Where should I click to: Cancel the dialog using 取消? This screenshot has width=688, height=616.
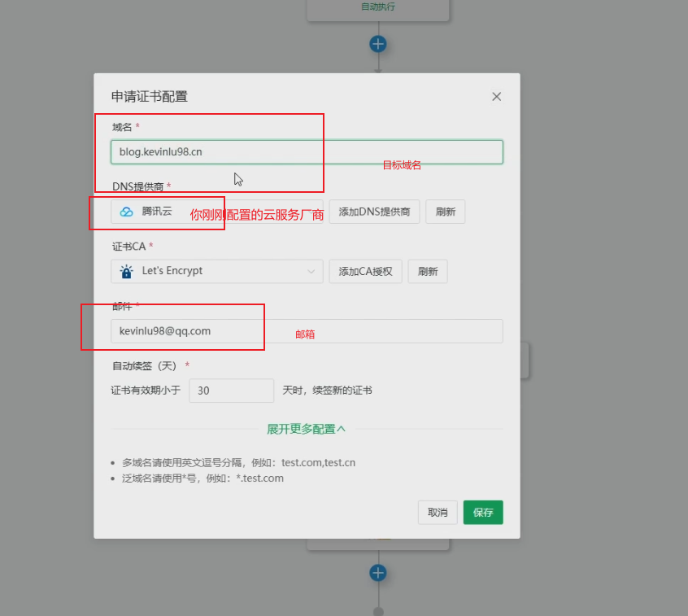click(437, 512)
